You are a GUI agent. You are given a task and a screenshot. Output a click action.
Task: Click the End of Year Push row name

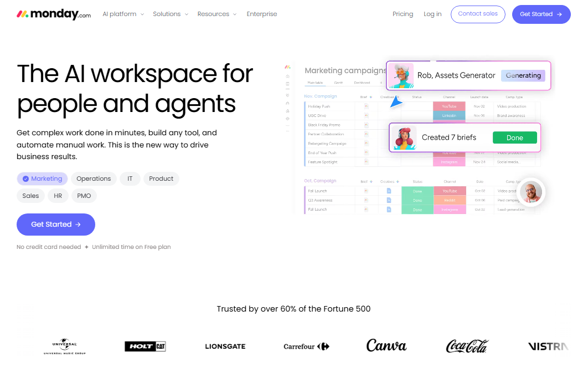[322, 153]
